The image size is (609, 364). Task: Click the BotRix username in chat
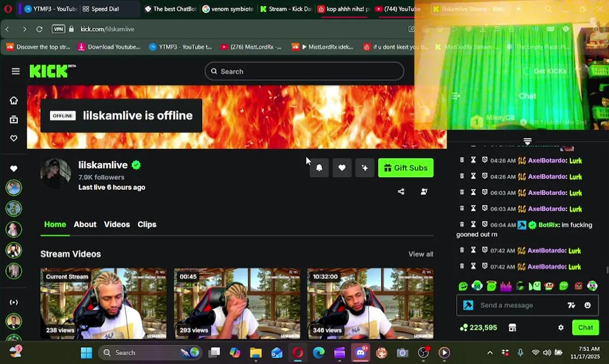coord(548,225)
